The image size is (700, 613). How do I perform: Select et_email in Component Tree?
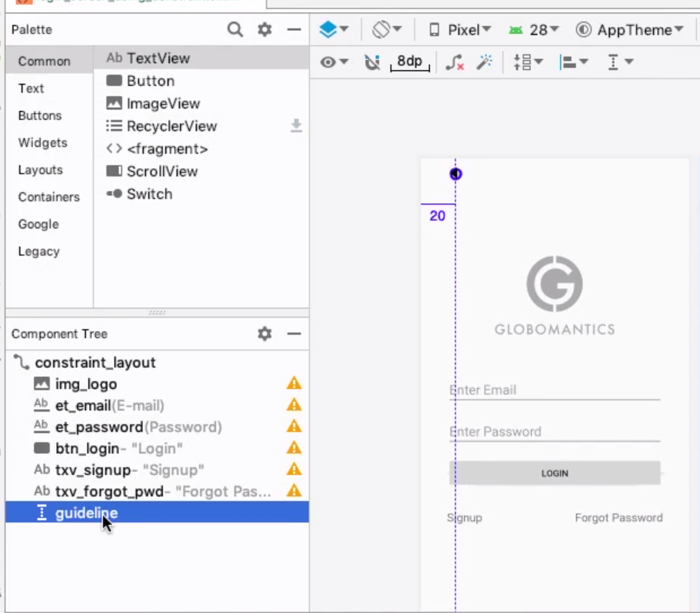157,405
